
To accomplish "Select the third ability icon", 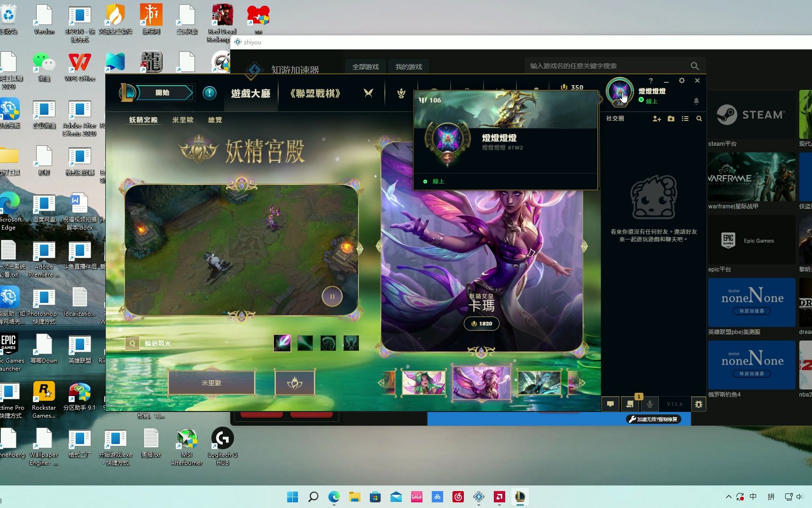I will coord(328,343).
